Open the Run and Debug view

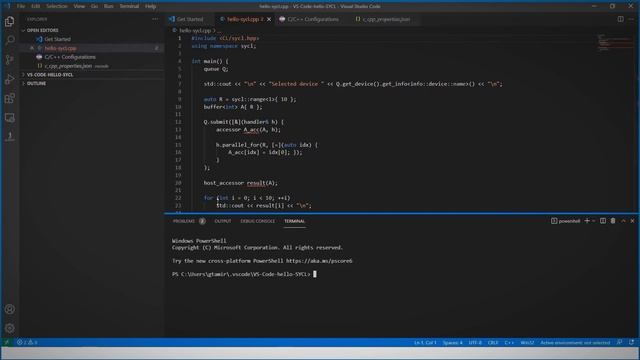pyautogui.click(x=9, y=79)
